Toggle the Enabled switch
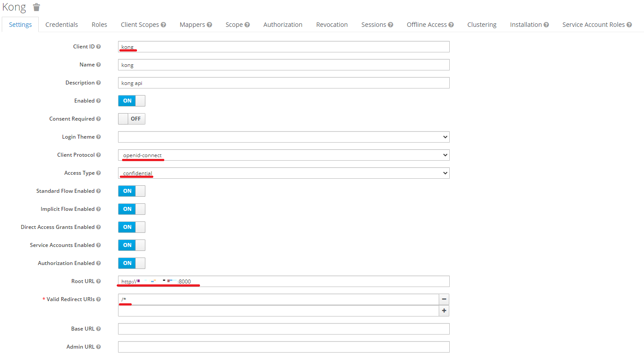This screenshot has width=644, height=357. tap(132, 101)
